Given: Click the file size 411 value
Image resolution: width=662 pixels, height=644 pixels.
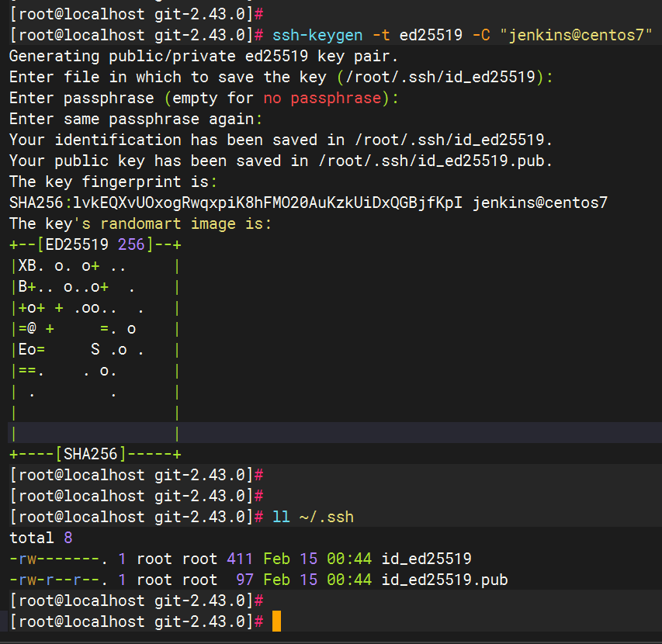Looking at the screenshot, I should point(239,559).
